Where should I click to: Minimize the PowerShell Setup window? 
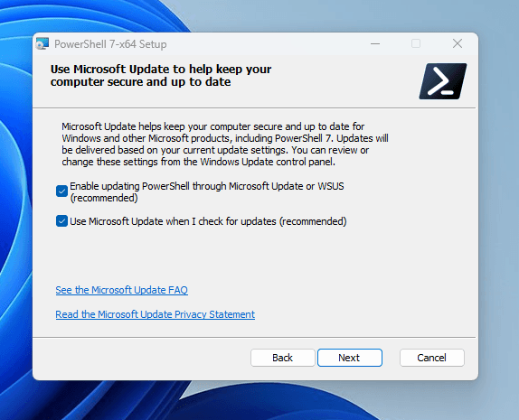[375, 43]
